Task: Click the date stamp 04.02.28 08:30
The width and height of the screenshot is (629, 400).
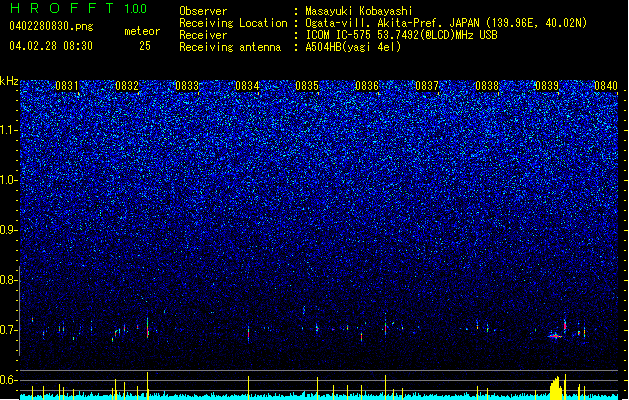Action: click(x=51, y=46)
